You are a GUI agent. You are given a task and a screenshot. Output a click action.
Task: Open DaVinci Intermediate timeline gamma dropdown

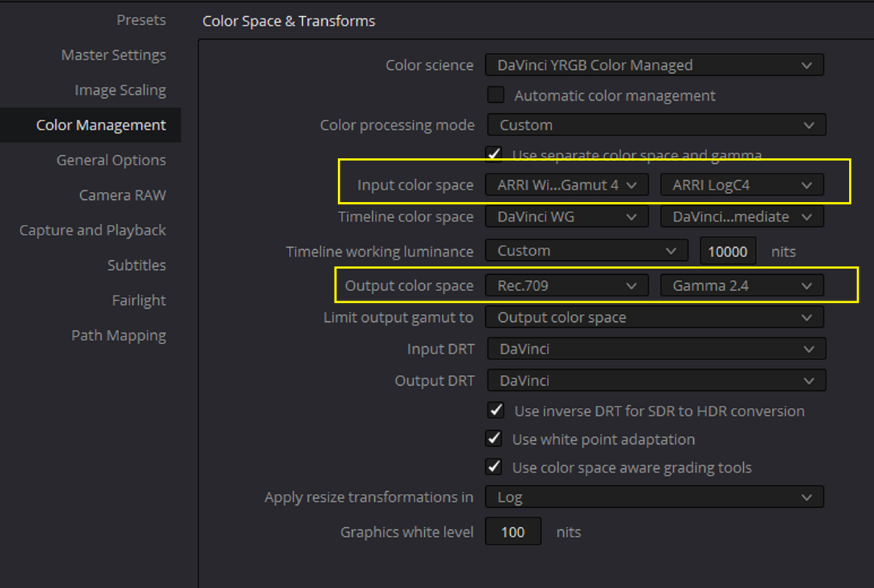[742, 217]
